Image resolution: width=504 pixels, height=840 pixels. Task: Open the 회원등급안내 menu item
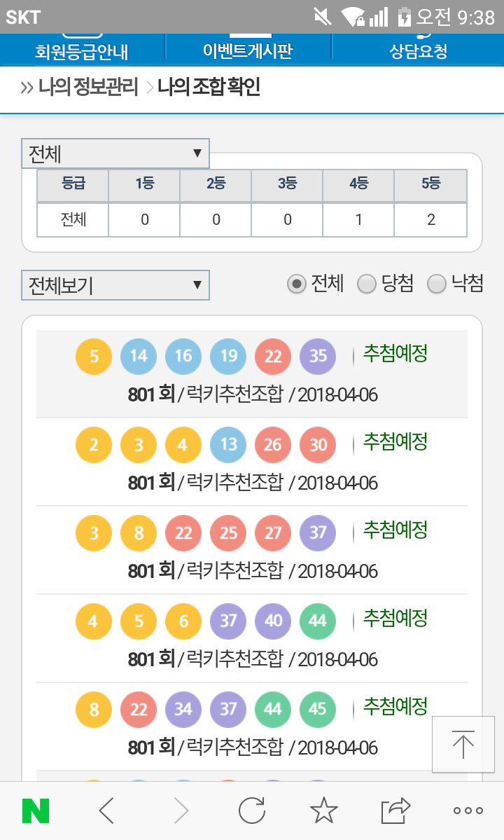click(82, 50)
